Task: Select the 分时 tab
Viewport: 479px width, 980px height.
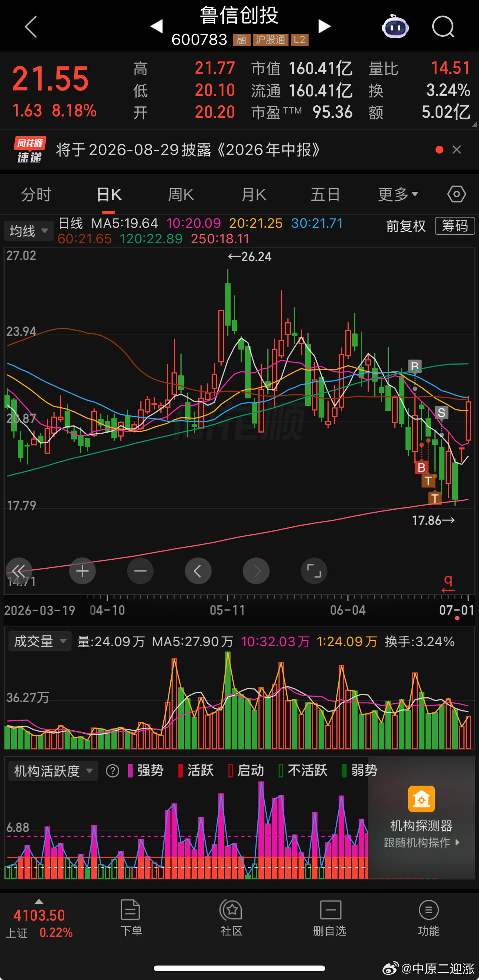Action: (x=36, y=194)
